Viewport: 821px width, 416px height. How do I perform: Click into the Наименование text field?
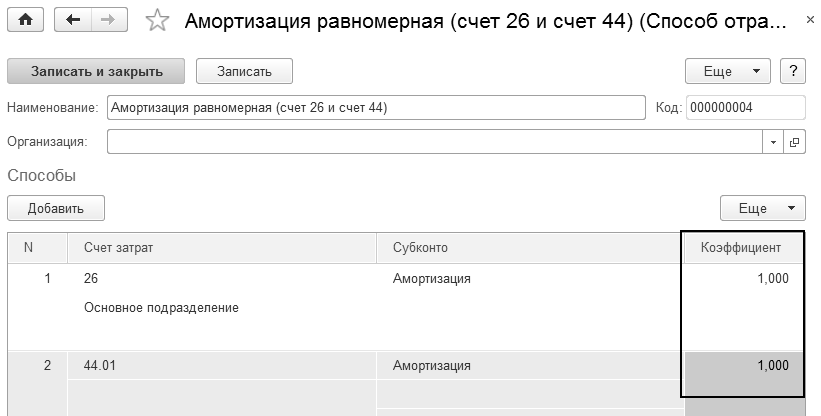pos(376,107)
